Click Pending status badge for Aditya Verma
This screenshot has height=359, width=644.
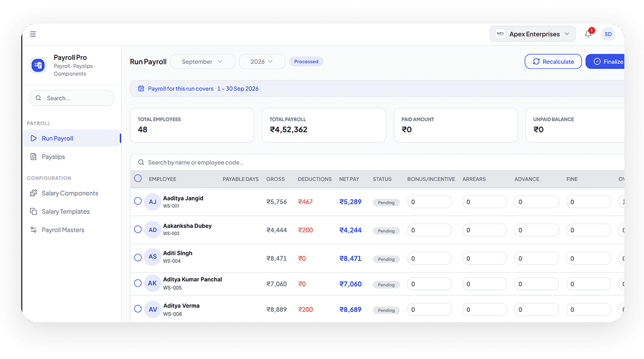[386, 310]
